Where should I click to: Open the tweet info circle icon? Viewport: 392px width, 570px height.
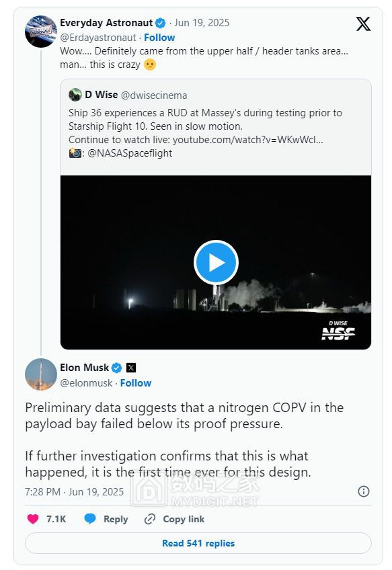[364, 491]
